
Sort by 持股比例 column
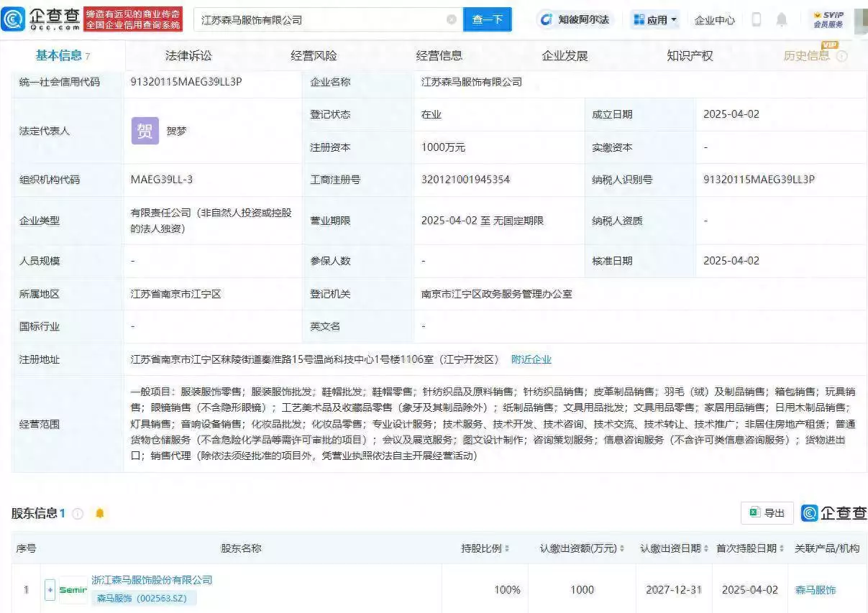485,548
